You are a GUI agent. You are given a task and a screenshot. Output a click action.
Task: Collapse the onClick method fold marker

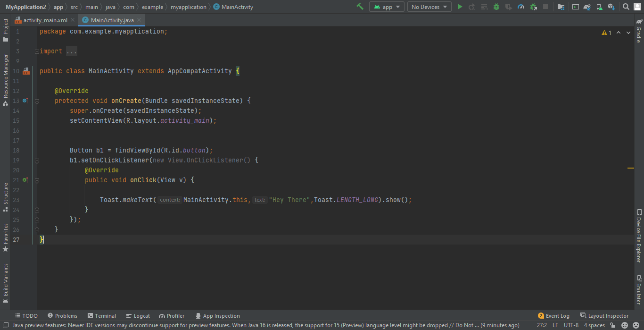coord(37,180)
